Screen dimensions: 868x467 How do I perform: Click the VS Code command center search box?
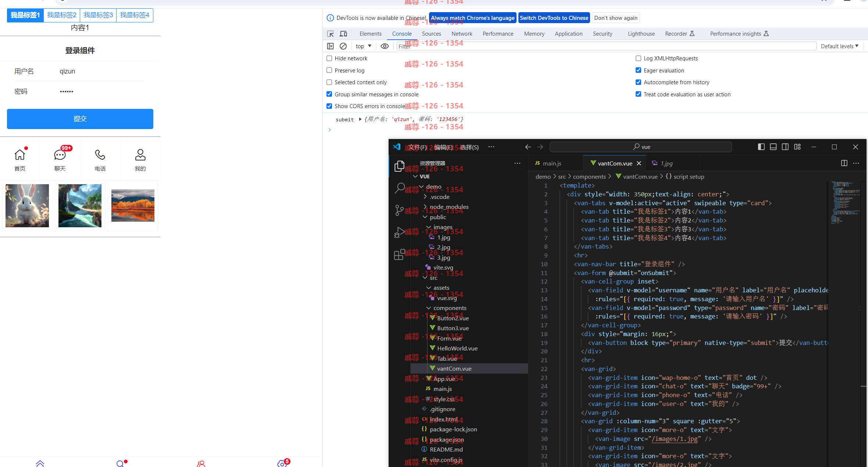click(x=640, y=147)
